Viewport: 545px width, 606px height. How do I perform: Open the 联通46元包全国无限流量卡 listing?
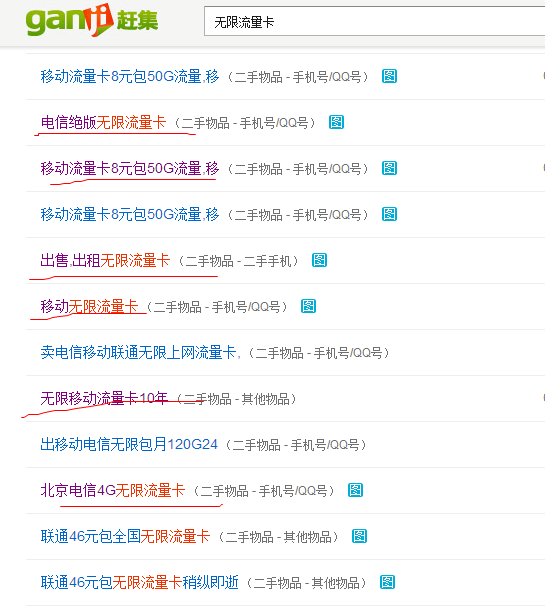pos(125,536)
